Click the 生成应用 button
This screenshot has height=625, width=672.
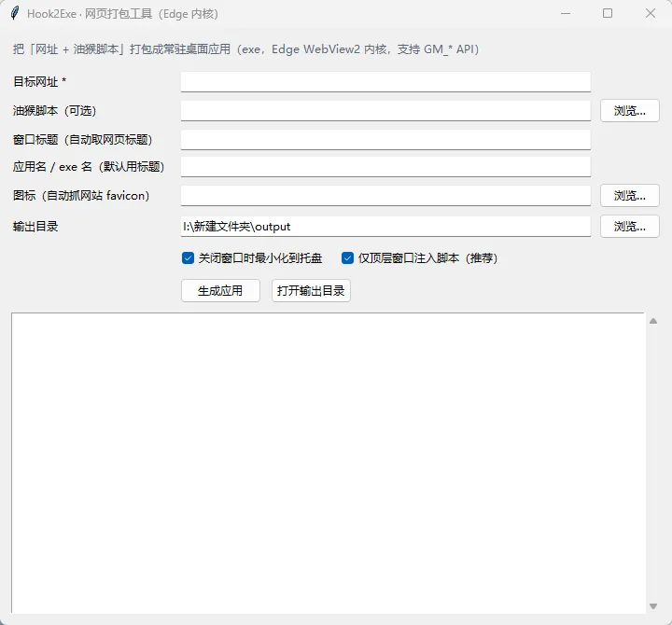tap(220, 291)
